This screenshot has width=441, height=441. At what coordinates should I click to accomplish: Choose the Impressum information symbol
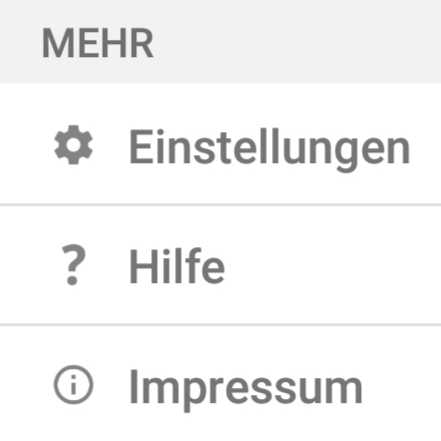[73, 385]
